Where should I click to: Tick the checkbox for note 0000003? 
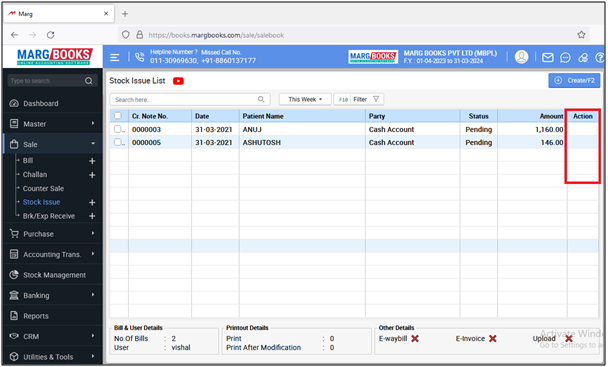[x=118, y=129]
